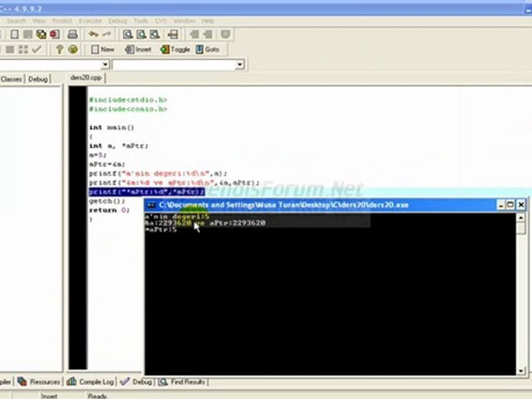
Task: Open the Debug menu in menu bar
Action: [117, 21]
